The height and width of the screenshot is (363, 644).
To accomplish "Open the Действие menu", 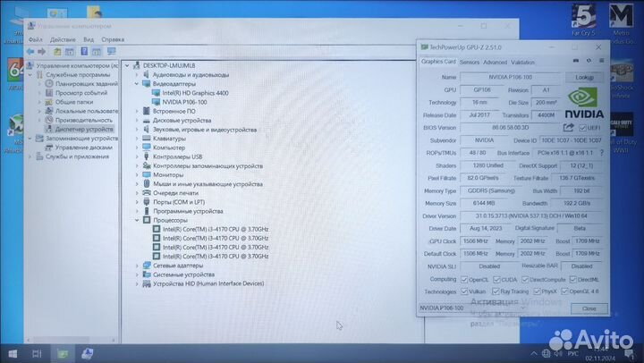I will [63, 39].
